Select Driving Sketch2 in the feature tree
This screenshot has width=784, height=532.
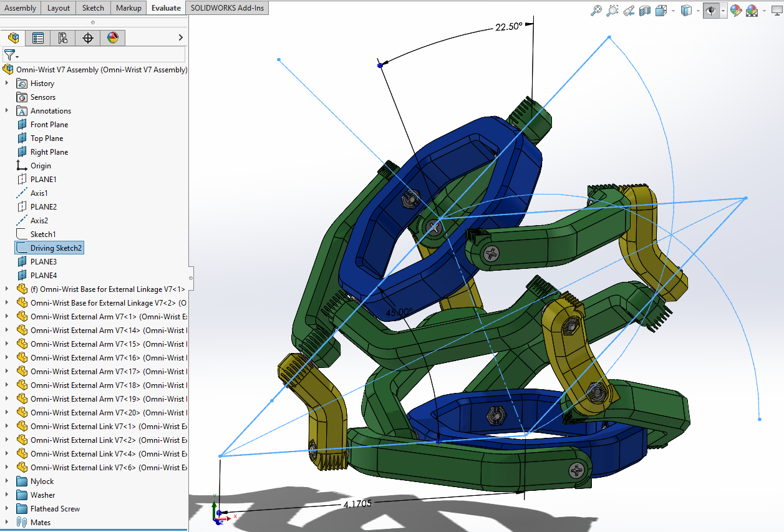click(x=56, y=248)
